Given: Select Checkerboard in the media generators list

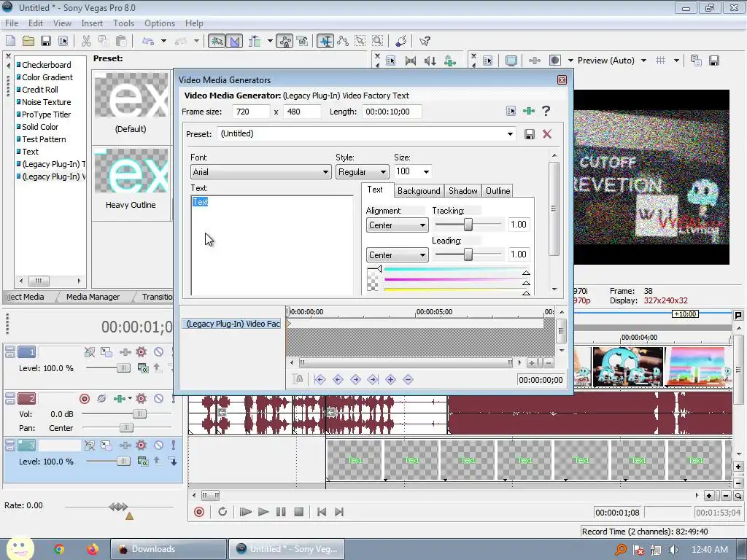Looking at the screenshot, I should (x=46, y=65).
